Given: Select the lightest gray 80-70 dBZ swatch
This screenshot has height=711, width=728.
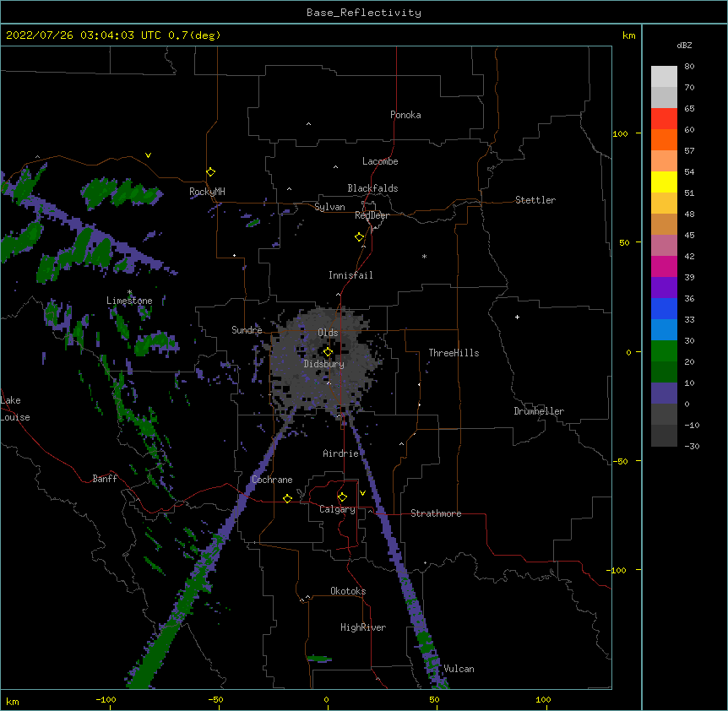Looking at the screenshot, I should [x=664, y=77].
